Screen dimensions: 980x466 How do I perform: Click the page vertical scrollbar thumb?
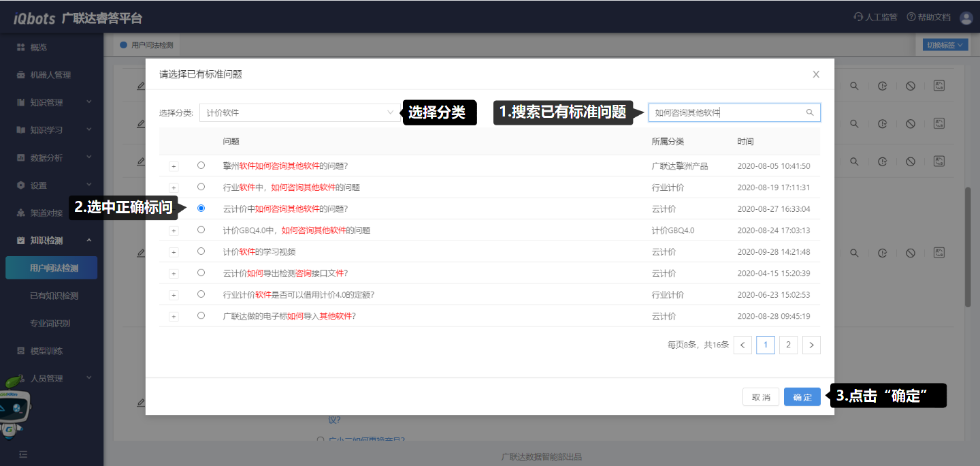(x=968, y=245)
